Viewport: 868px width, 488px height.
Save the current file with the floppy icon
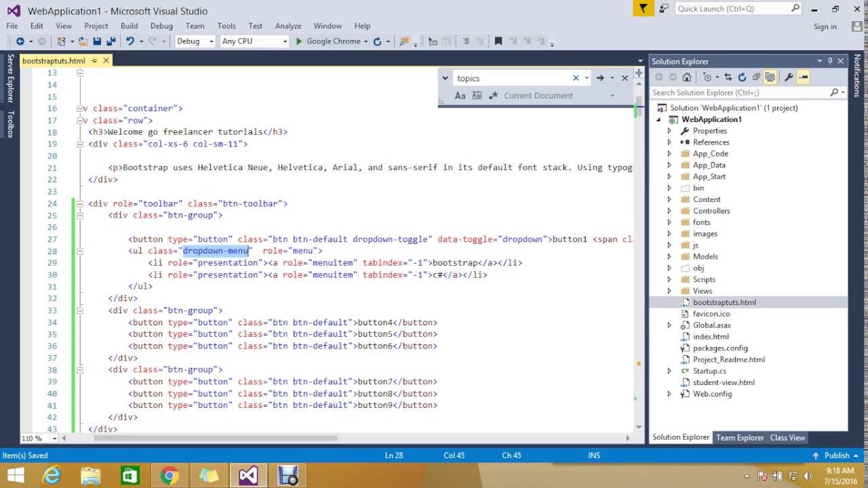pyautogui.click(x=97, y=41)
